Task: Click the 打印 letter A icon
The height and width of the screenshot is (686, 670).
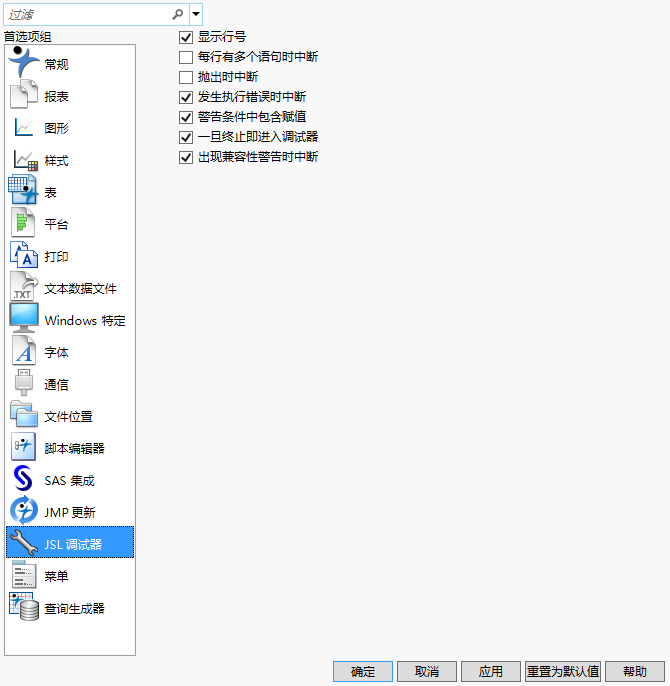Action: [x=24, y=254]
